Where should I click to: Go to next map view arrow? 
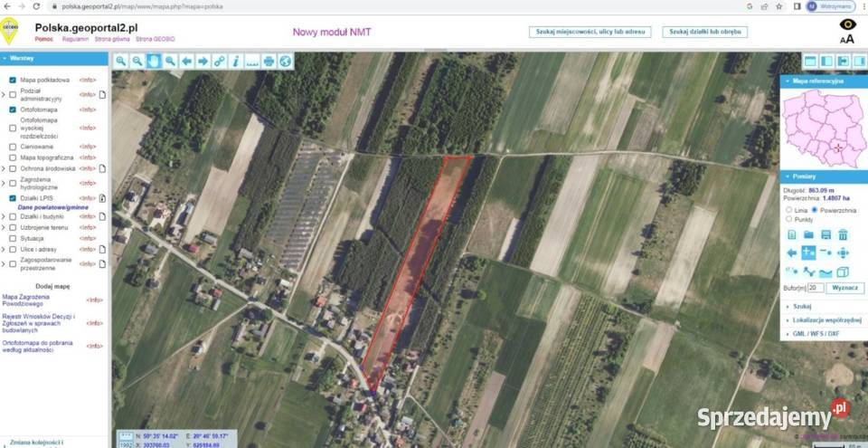tap(203, 61)
